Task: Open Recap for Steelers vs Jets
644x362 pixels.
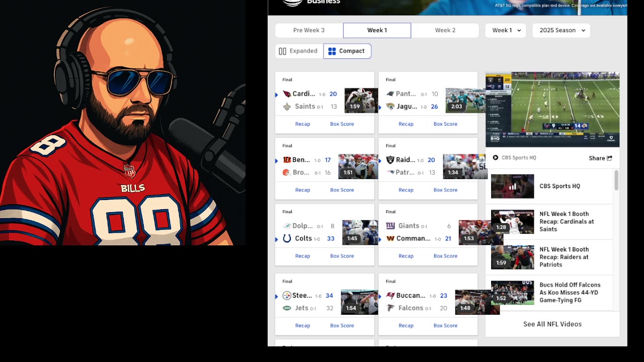Action: (x=302, y=325)
